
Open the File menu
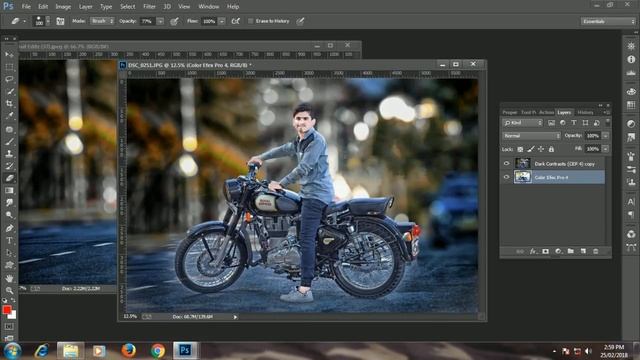click(x=26, y=7)
